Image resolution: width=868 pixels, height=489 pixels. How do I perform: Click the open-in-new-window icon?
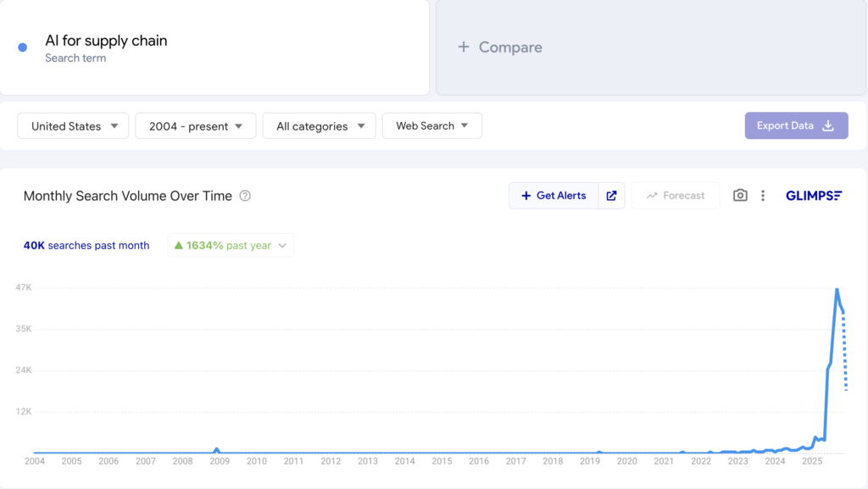611,196
